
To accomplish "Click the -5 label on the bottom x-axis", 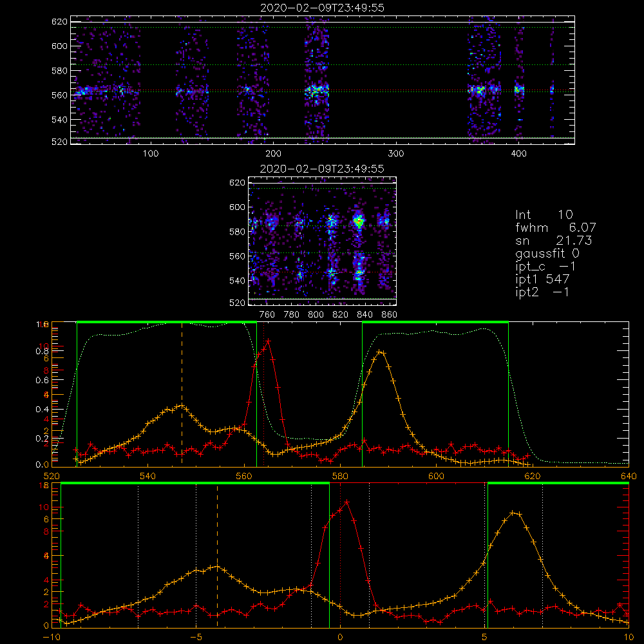I will (196, 638).
